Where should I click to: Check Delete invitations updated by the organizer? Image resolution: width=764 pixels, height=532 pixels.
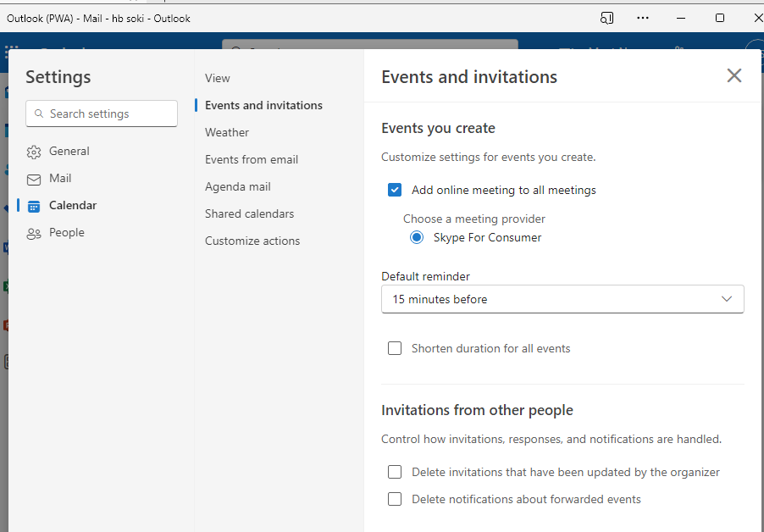click(x=395, y=472)
